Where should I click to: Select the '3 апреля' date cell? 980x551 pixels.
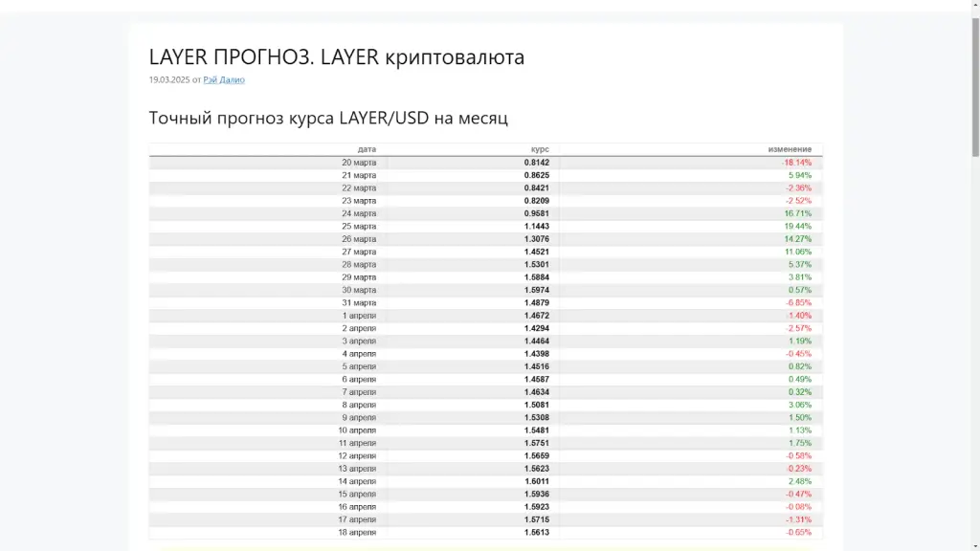[359, 342]
